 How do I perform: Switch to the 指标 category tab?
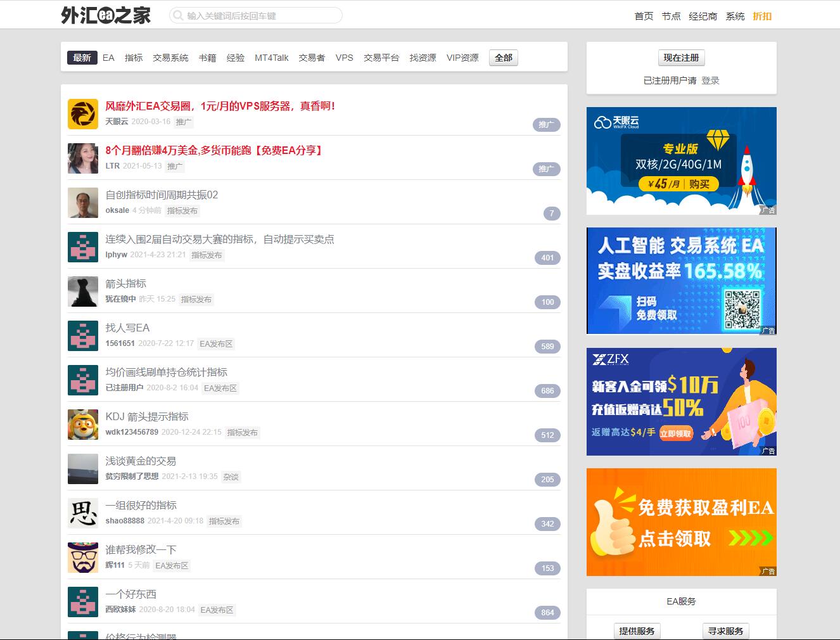[134, 58]
